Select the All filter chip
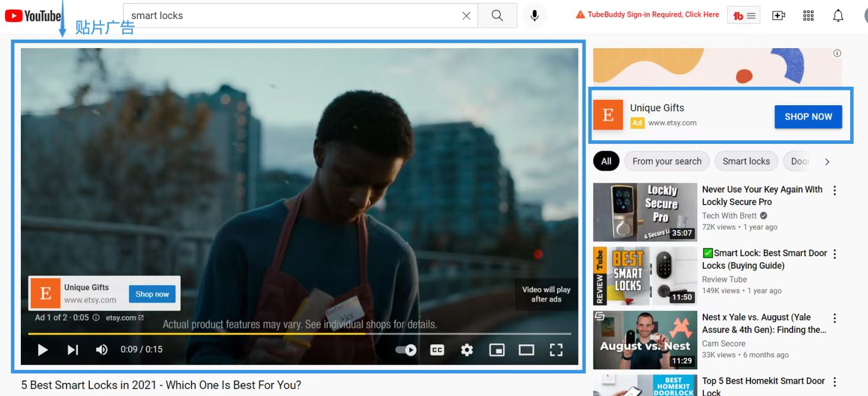The image size is (868, 396). click(x=606, y=161)
